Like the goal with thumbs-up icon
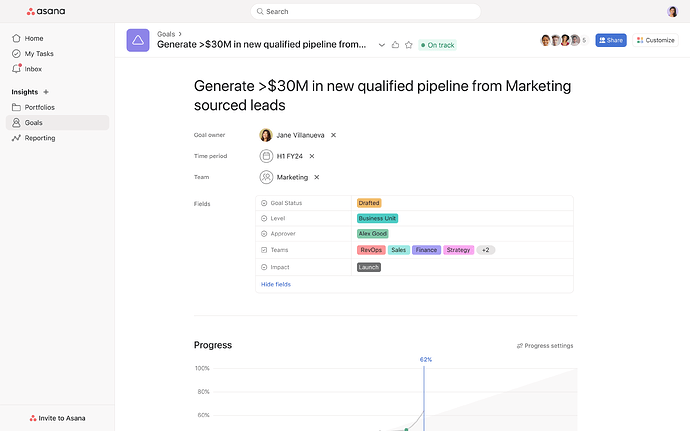The image size is (690, 431). tap(396, 45)
